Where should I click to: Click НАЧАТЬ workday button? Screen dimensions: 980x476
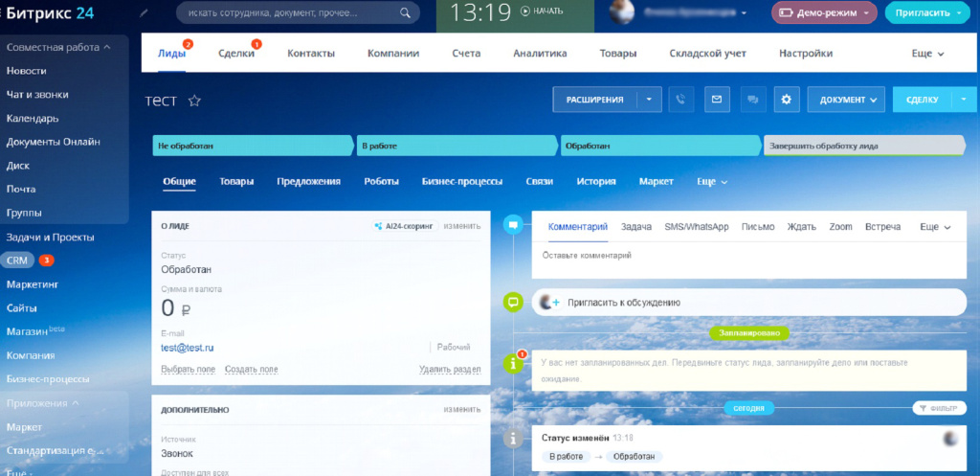coord(542,11)
